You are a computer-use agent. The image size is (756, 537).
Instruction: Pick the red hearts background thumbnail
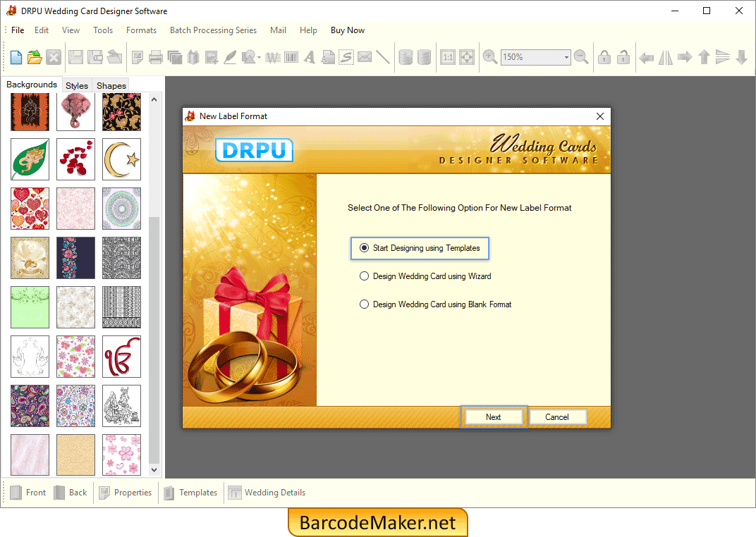click(30, 209)
